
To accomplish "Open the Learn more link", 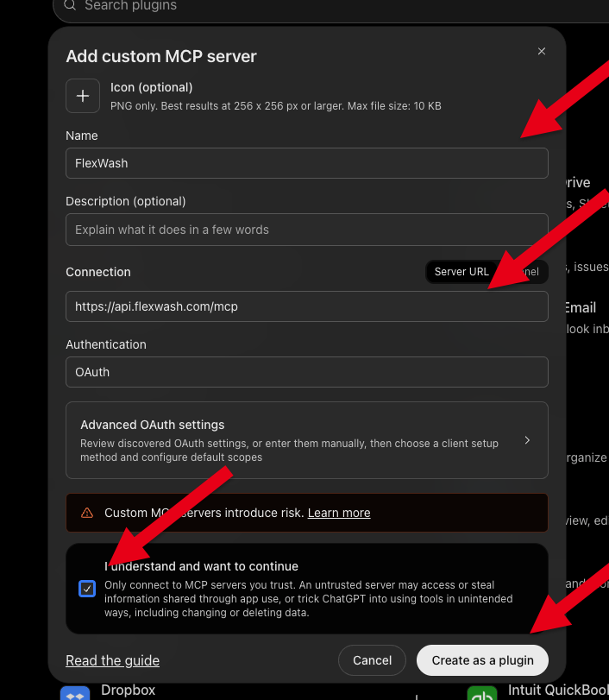I will [x=339, y=513].
